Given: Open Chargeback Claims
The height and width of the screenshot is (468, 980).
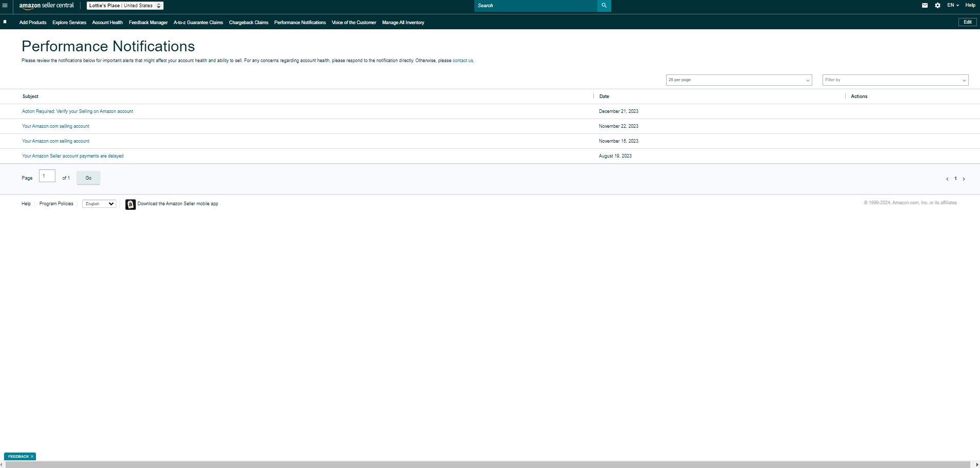Looking at the screenshot, I should coord(249,23).
